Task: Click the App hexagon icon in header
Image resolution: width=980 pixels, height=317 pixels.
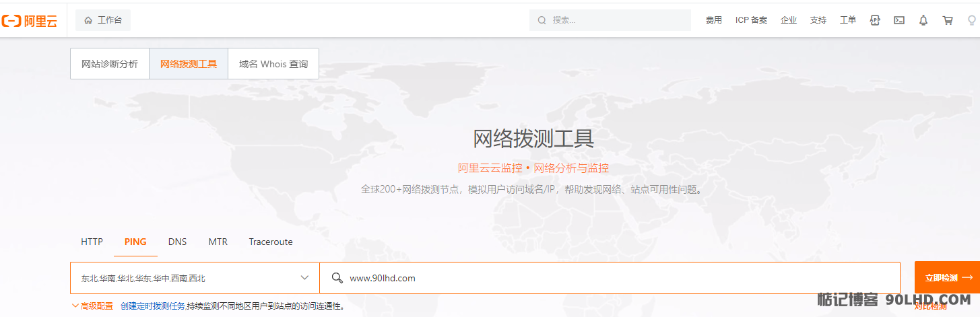Action: [875, 20]
